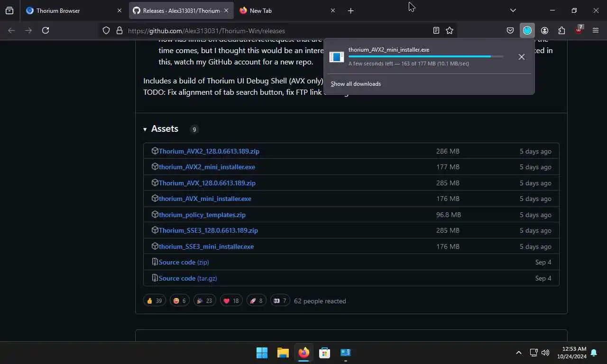The height and width of the screenshot is (364, 607).
Task: Download thorium_AVX_mini_installer.exe
Action: pos(205,199)
